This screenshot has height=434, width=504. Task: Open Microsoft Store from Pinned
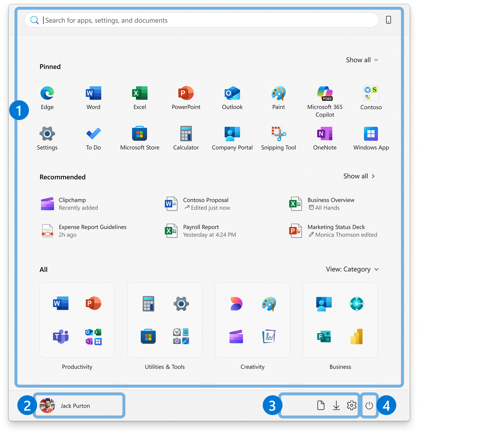[140, 139]
